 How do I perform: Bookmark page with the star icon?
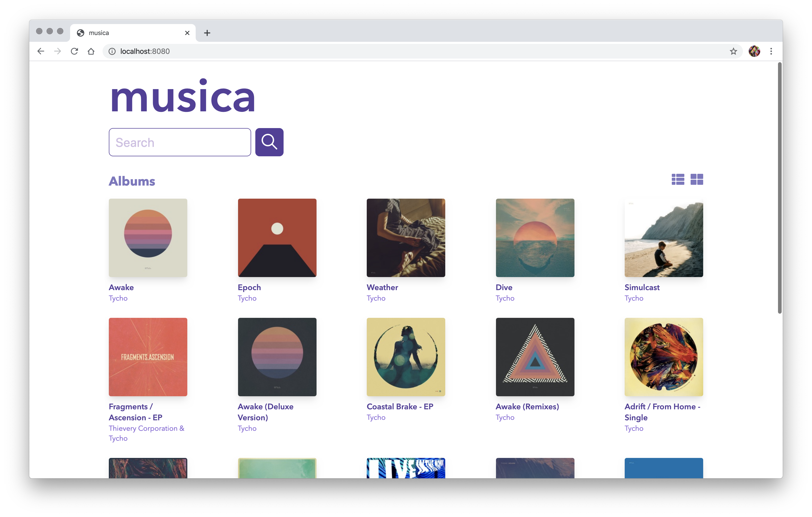coord(733,51)
